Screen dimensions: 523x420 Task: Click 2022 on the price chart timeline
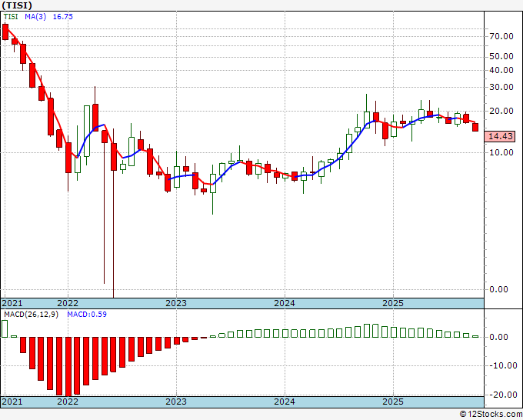pyautogui.click(x=68, y=303)
